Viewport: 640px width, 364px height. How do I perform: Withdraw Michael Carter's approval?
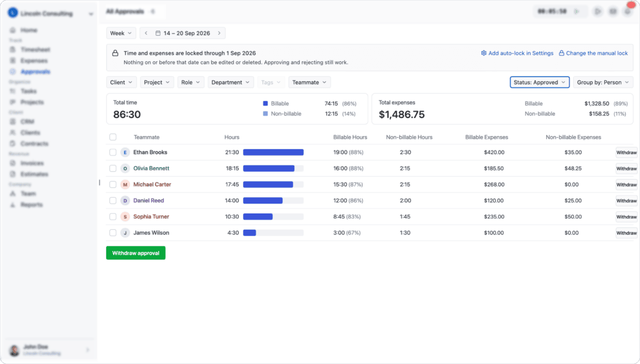[x=626, y=185]
